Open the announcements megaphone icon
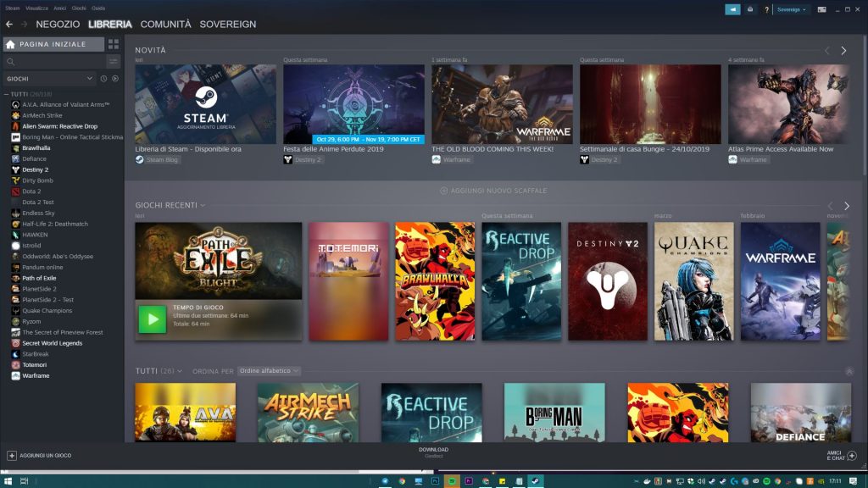The height and width of the screenshot is (488, 868). (732, 9)
